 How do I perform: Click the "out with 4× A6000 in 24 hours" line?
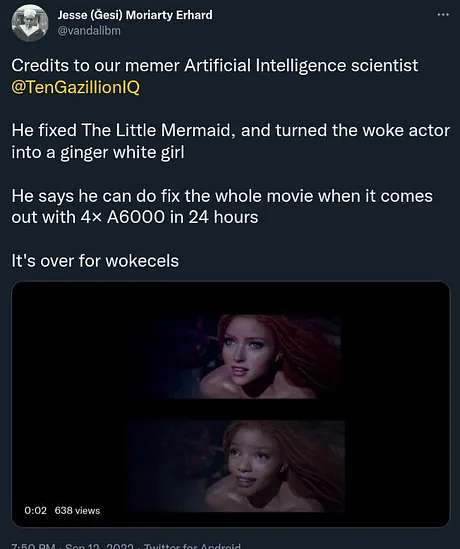(x=135, y=217)
